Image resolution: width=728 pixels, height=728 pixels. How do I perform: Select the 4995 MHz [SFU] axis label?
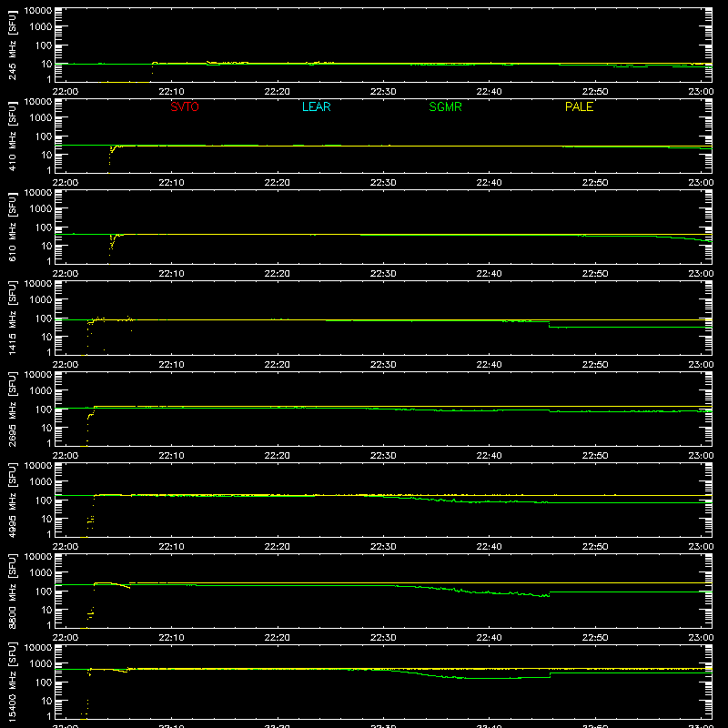coord(12,500)
